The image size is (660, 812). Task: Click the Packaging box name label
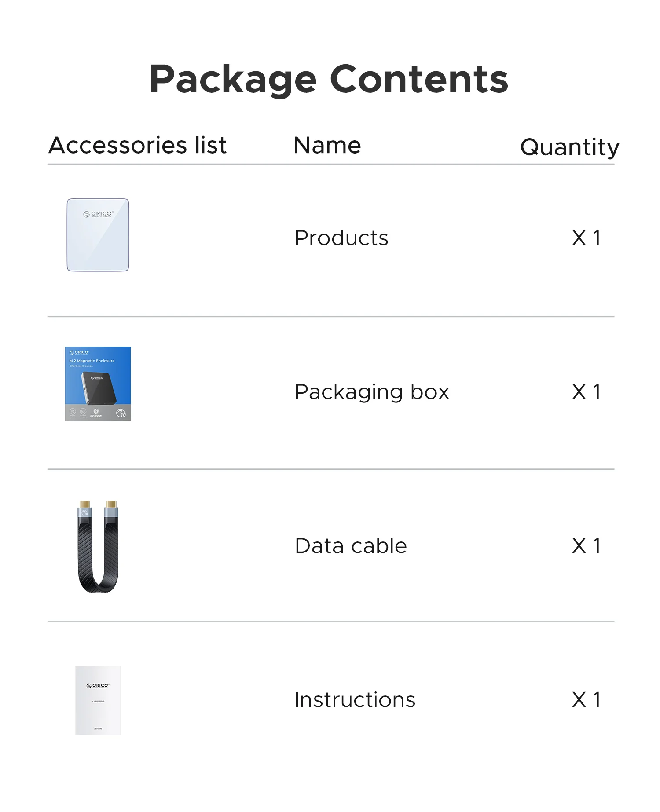[372, 392]
